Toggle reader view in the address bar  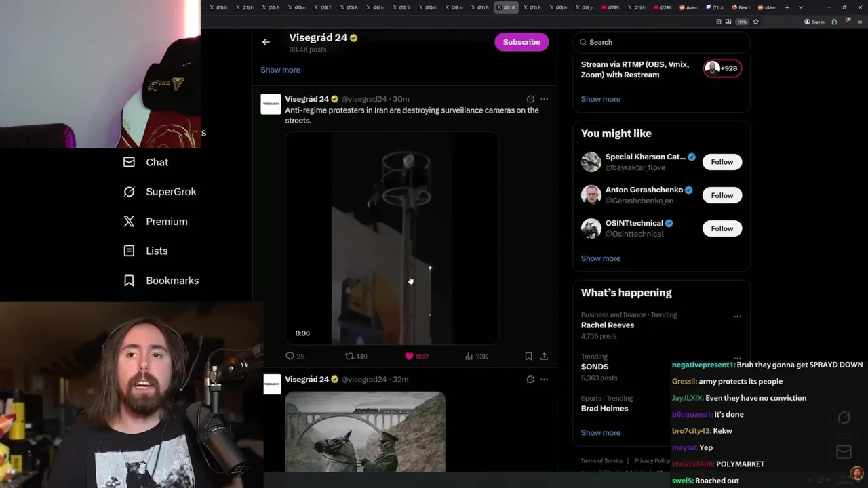click(x=719, y=22)
